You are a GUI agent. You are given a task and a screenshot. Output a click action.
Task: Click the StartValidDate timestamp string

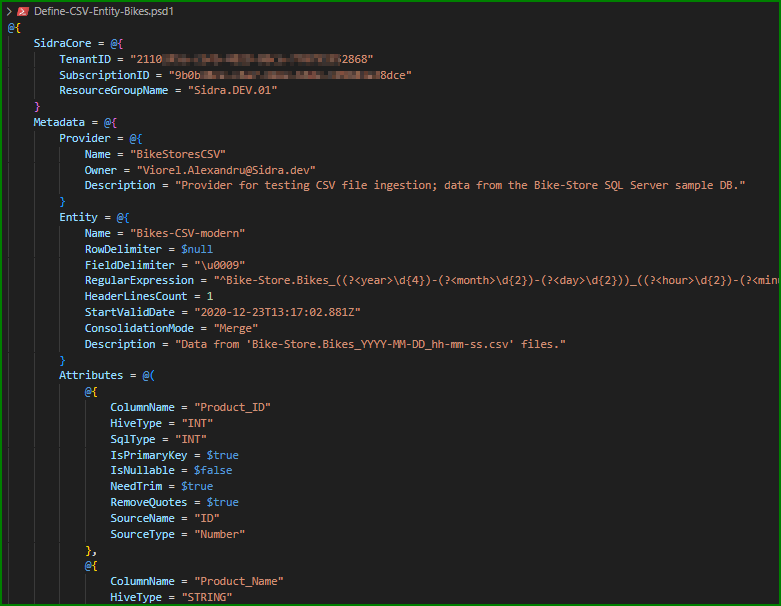click(274, 312)
